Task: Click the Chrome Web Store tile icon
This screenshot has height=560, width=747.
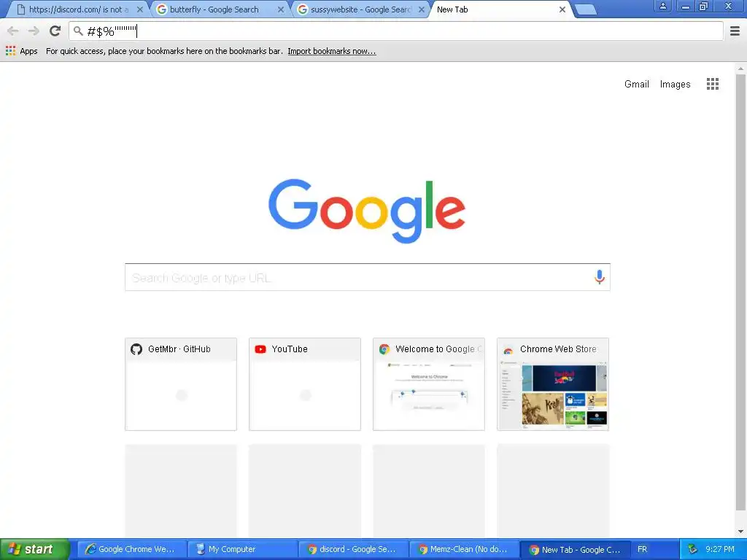Action: click(508, 349)
